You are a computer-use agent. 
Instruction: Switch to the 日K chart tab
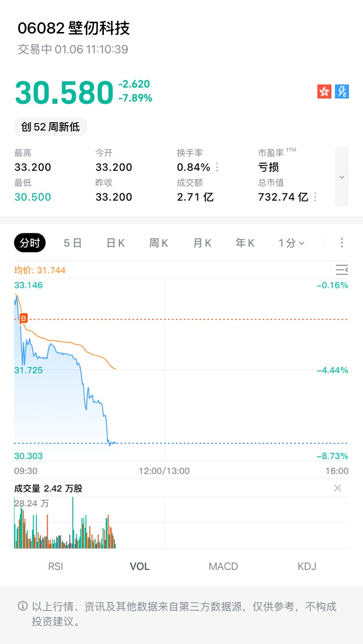coord(115,243)
